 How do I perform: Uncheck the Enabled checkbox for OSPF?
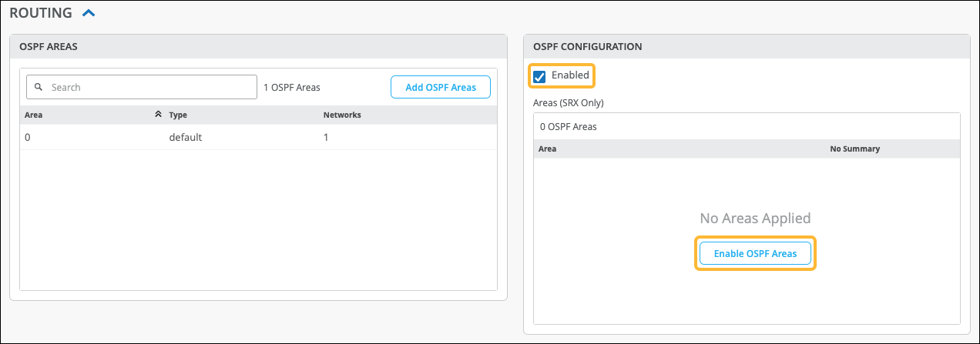click(x=539, y=75)
